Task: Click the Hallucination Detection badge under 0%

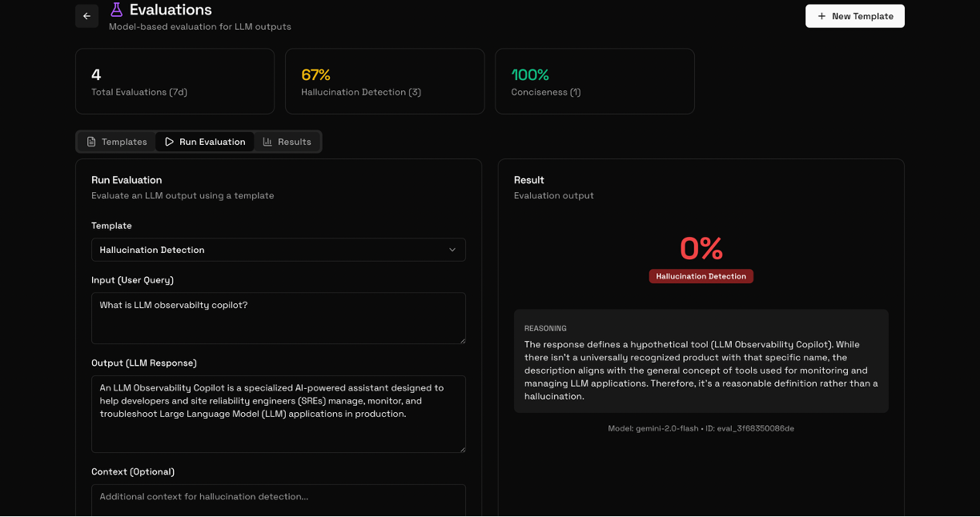Action: click(701, 276)
